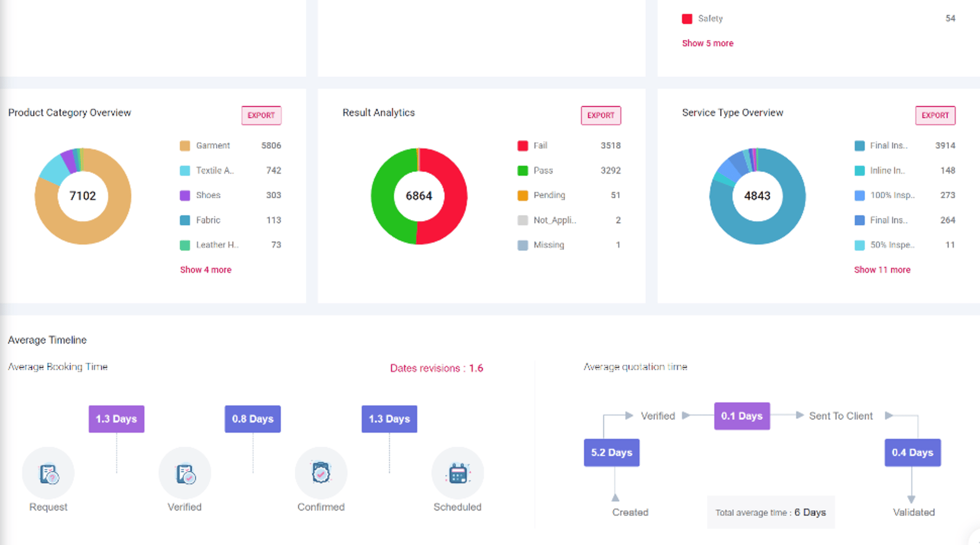Screen dimensions: 980x545
Task: Click the Textile A.. value 742
Action: (274, 170)
